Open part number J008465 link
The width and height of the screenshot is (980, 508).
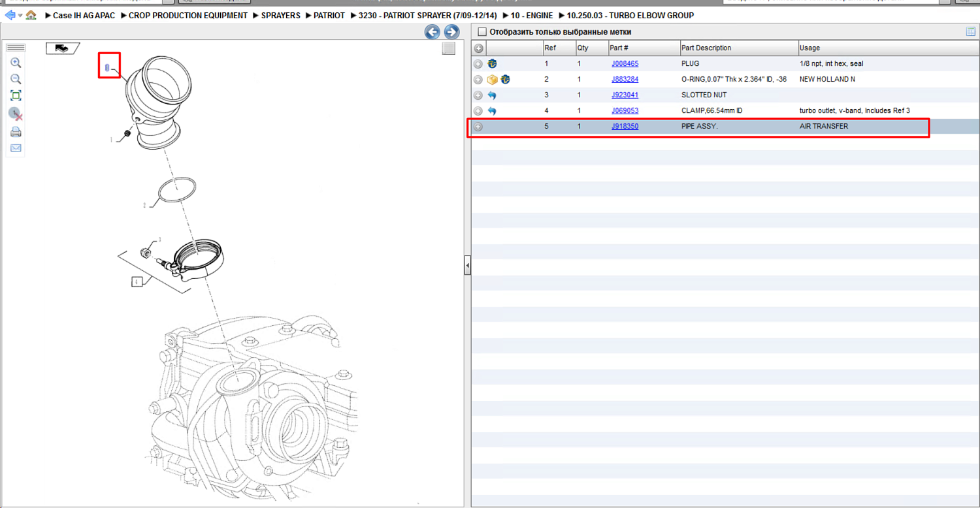[x=625, y=64]
